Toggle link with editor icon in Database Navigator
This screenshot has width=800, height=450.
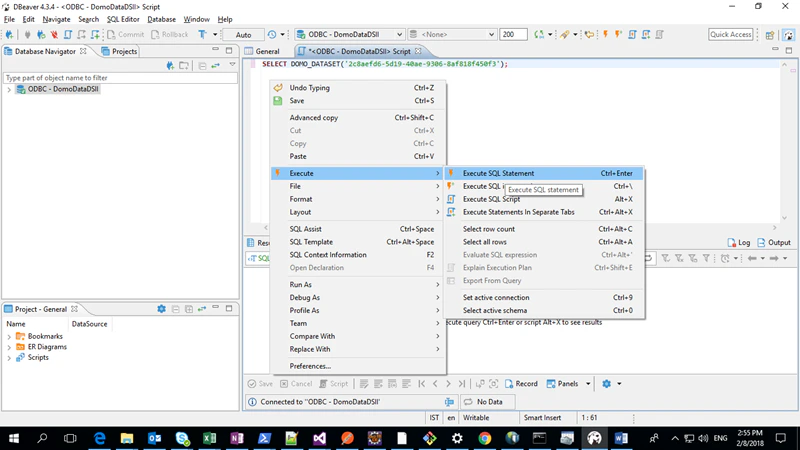click(216, 65)
